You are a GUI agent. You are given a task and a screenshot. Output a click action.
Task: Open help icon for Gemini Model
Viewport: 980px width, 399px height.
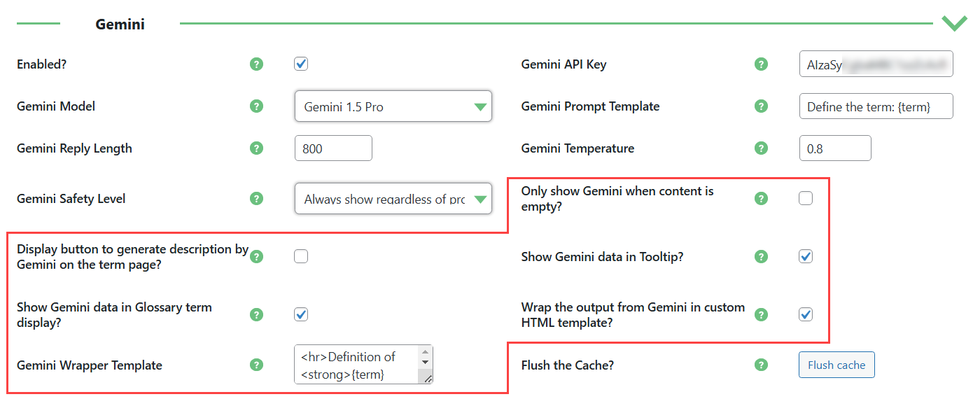point(257,106)
